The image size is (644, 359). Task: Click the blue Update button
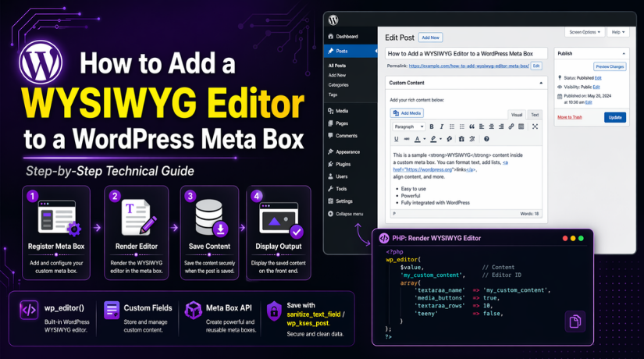click(x=615, y=118)
